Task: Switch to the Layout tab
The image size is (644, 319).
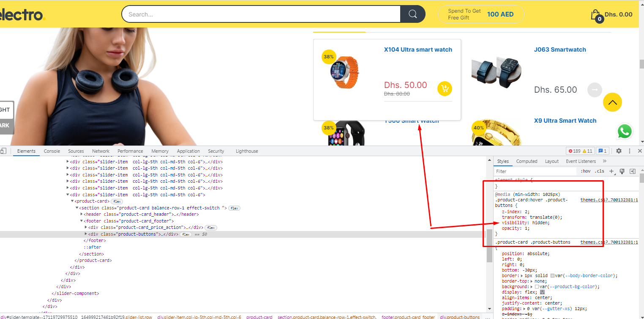Action: coord(552,161)
